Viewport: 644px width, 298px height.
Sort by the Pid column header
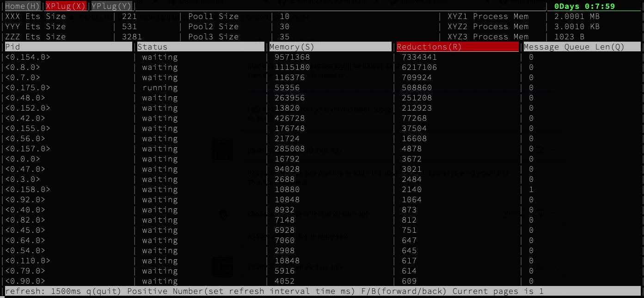[x=68, y=47]
